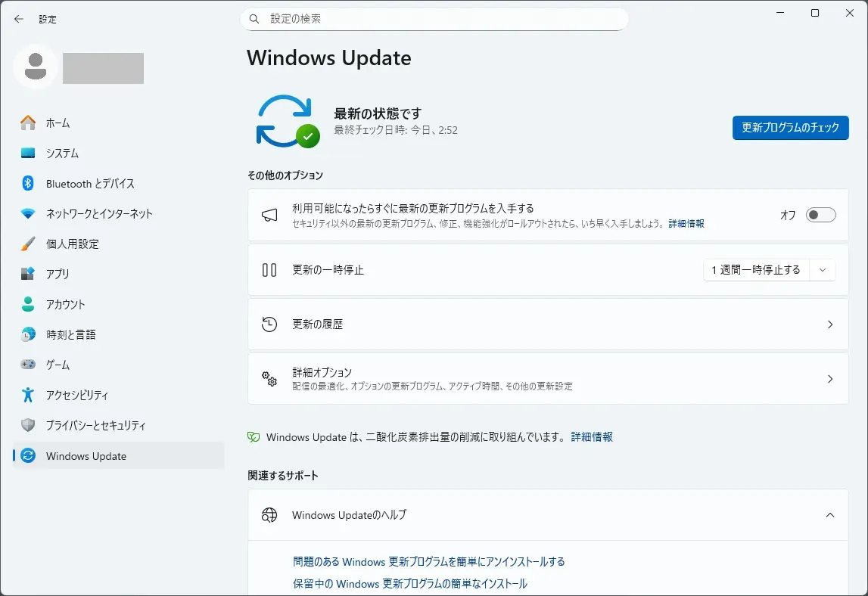Click the game controller icon in sidebar
This screenshot has width=868, height=596.
(28, 365)
